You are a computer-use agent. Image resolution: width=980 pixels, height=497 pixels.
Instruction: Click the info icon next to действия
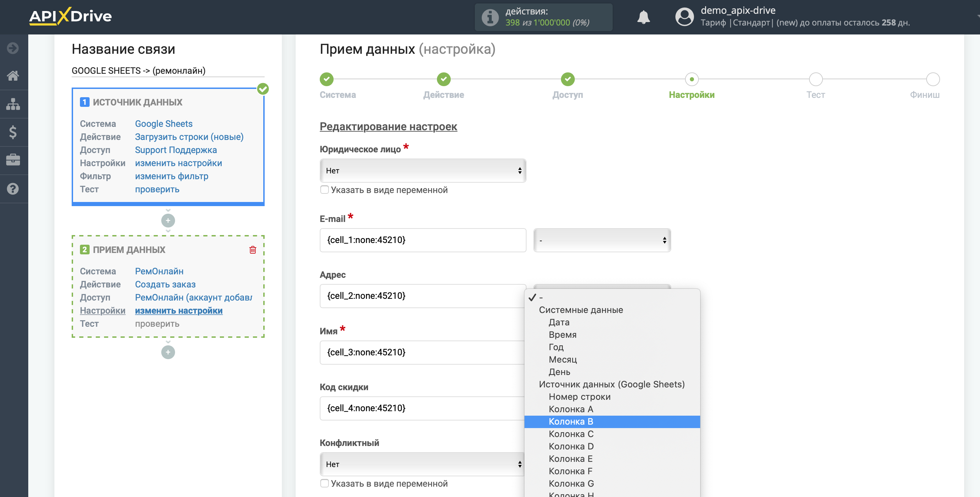click(490, 17)
